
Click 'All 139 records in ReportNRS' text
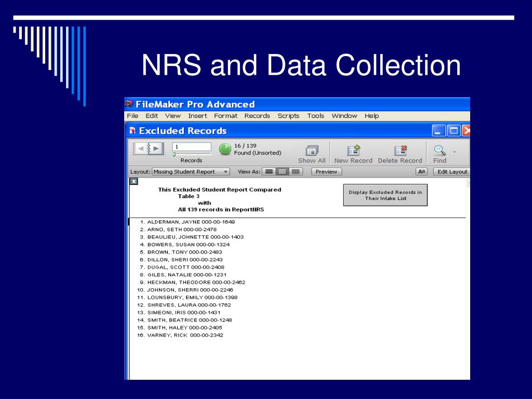click(x=221, y=210)
